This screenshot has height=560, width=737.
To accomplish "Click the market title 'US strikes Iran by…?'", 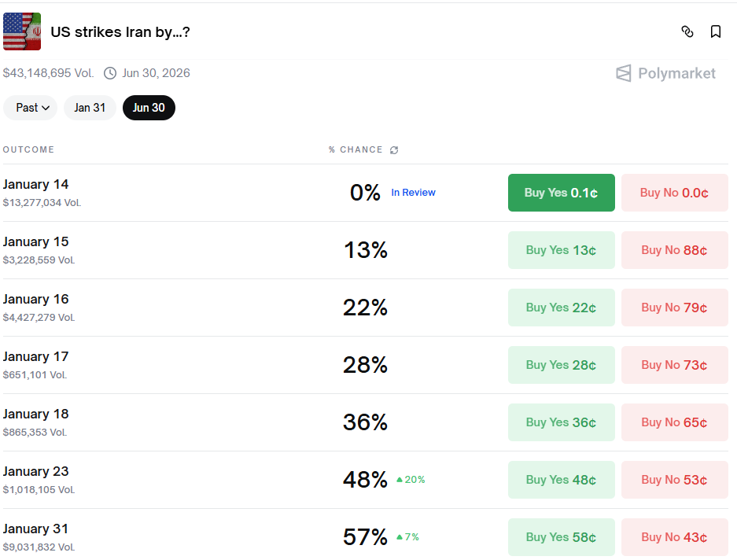I will (x=120, y=32).
